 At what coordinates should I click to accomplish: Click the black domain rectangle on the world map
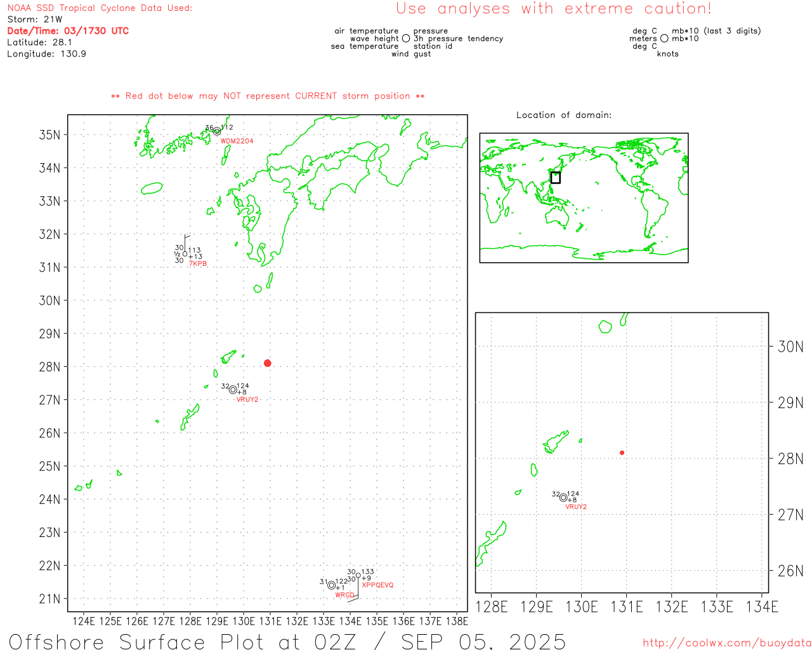pos(555,178)
